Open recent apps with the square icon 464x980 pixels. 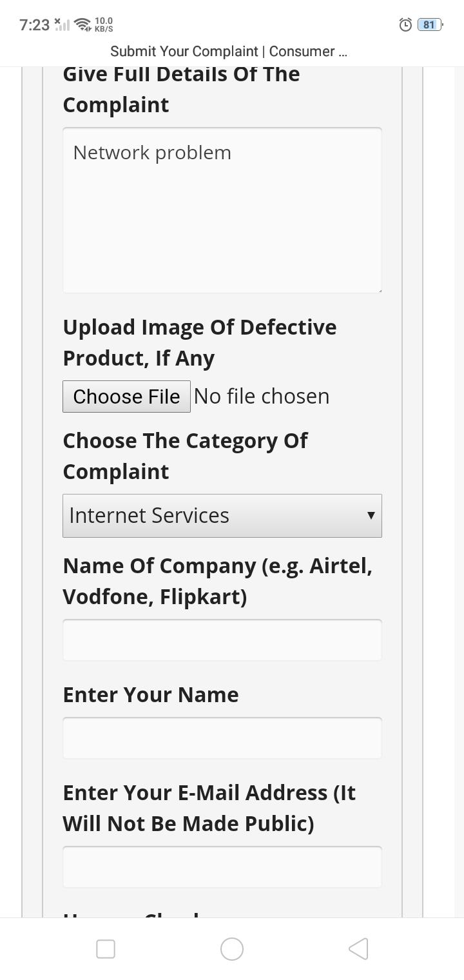click(106, 948)
